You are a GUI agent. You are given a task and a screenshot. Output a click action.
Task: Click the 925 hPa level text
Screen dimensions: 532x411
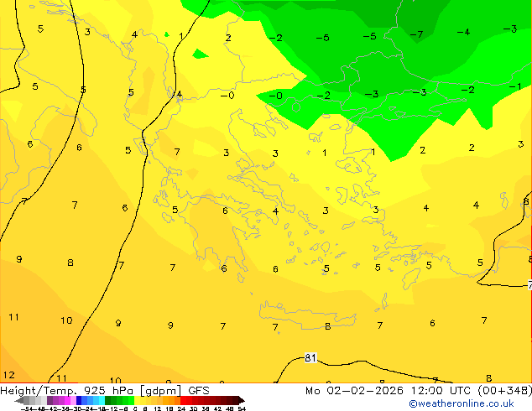click(108, 391)
